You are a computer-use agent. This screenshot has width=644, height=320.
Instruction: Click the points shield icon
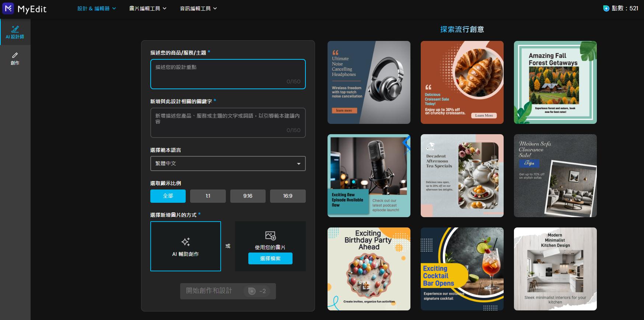[606, 8]
